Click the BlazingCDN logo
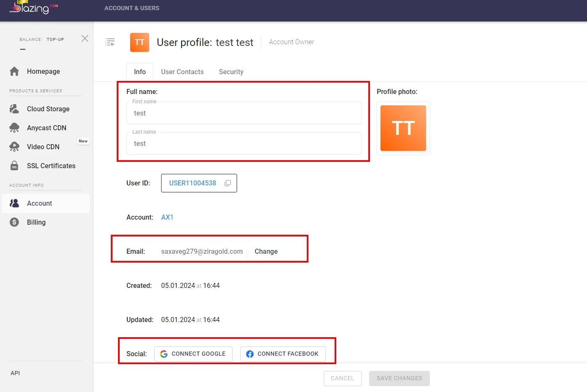The width and height of the screenshot is (587, 392). click(x=34, y=7)
